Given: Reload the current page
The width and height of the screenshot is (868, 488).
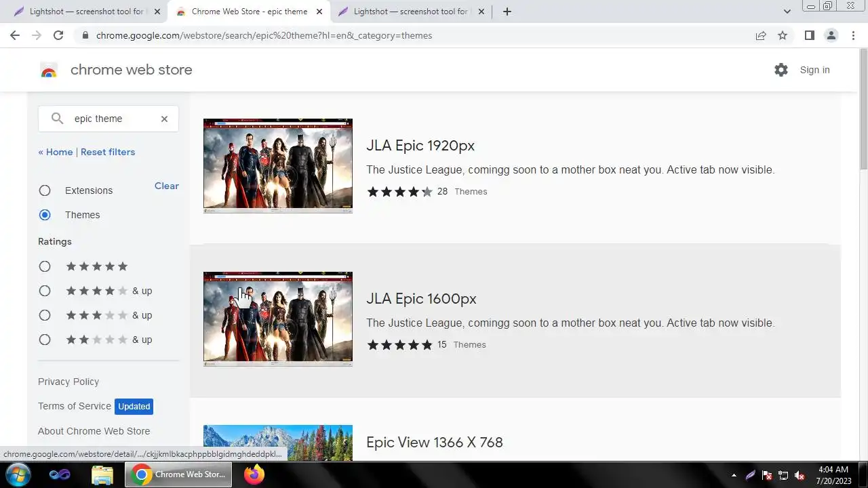Looking at the screenshot, I should 58,35.
